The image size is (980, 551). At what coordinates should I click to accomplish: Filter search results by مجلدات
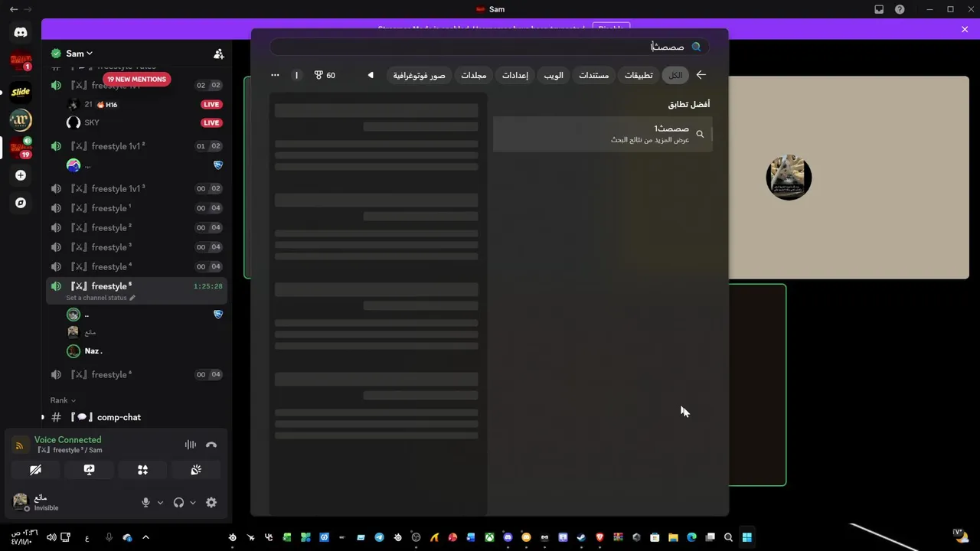474,75
